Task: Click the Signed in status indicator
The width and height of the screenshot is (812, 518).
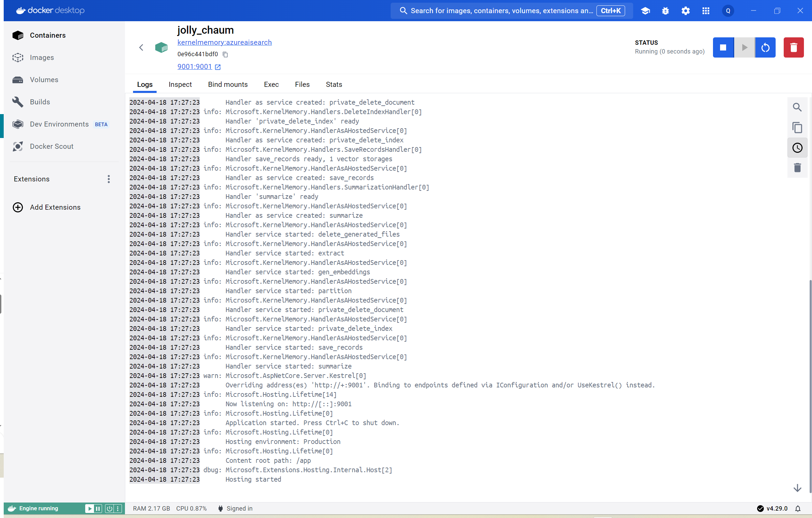Action: [235, 509]
